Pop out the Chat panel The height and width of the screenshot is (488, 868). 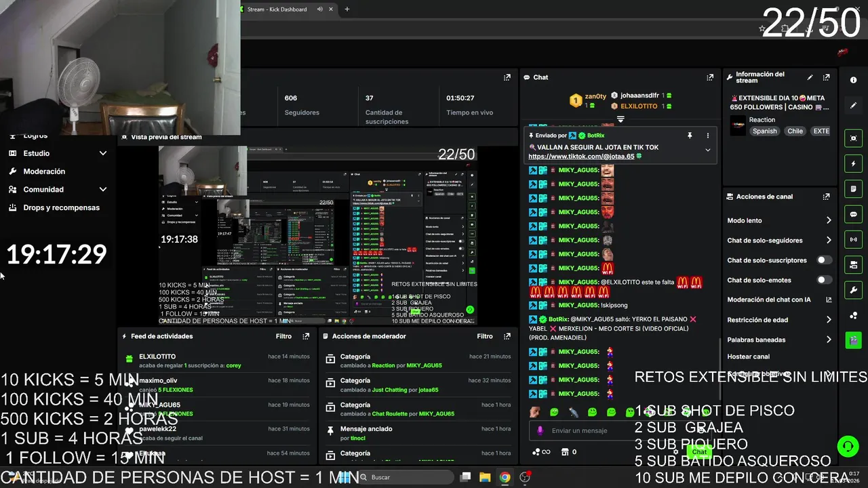click(710, 77)
